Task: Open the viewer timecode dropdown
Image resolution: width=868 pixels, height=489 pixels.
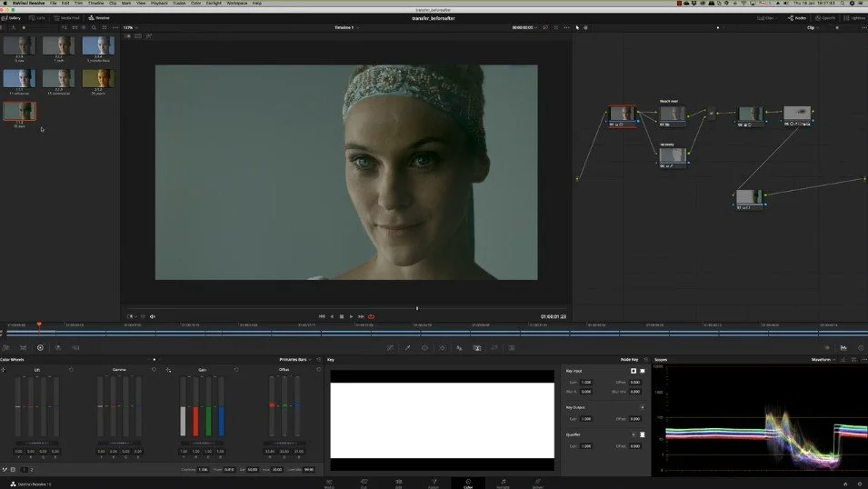Action: point(524,27)
